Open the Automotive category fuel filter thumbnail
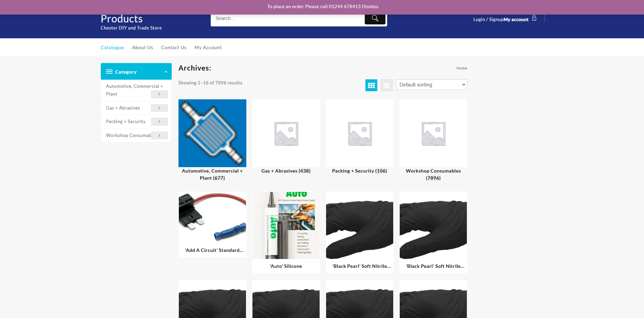The image size is (644, 318). coord(212,133)
